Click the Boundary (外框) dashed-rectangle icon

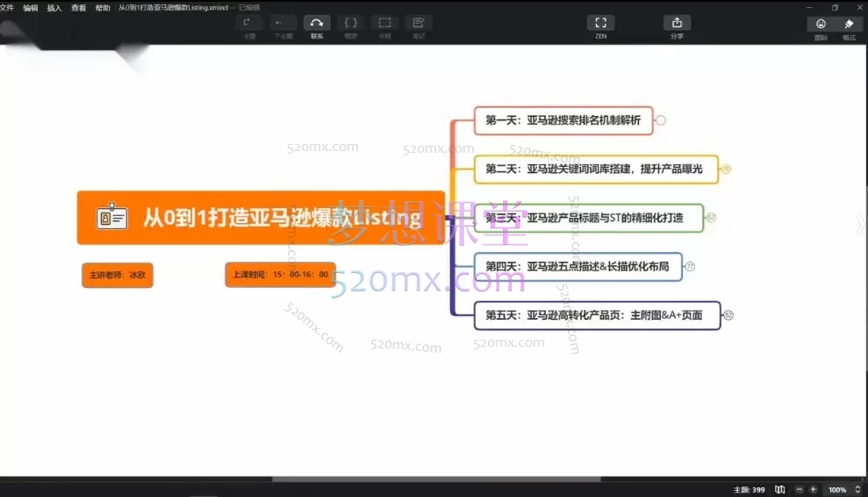point(384,23)
